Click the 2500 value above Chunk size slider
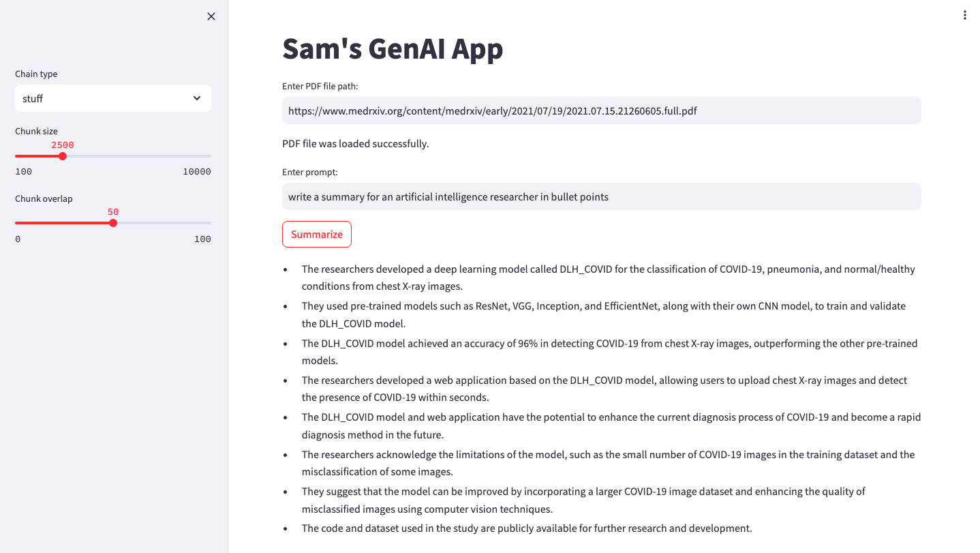 point(63,145)
